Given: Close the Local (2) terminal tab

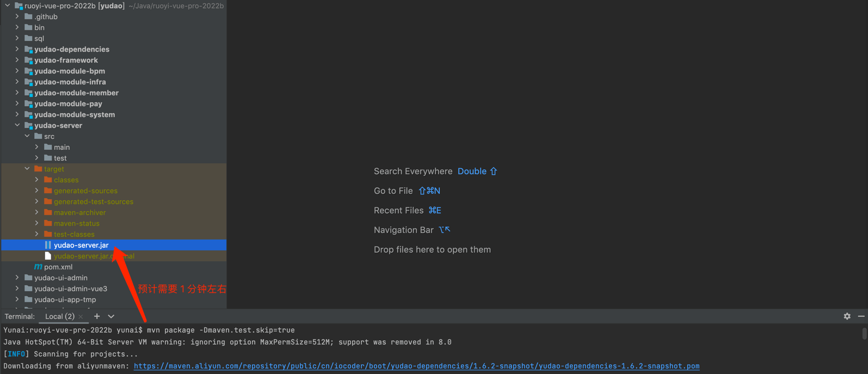Looking at the screenshot, I should (x=81, y=317).
